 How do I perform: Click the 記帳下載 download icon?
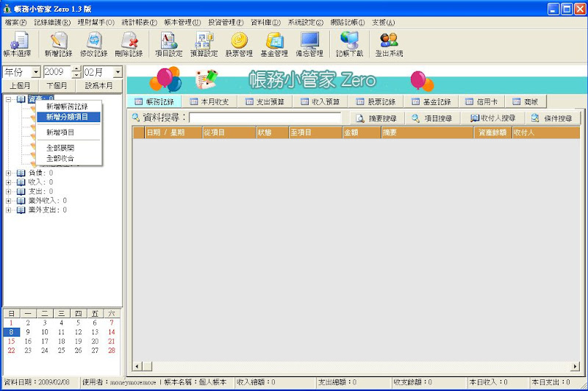(350, 44)
